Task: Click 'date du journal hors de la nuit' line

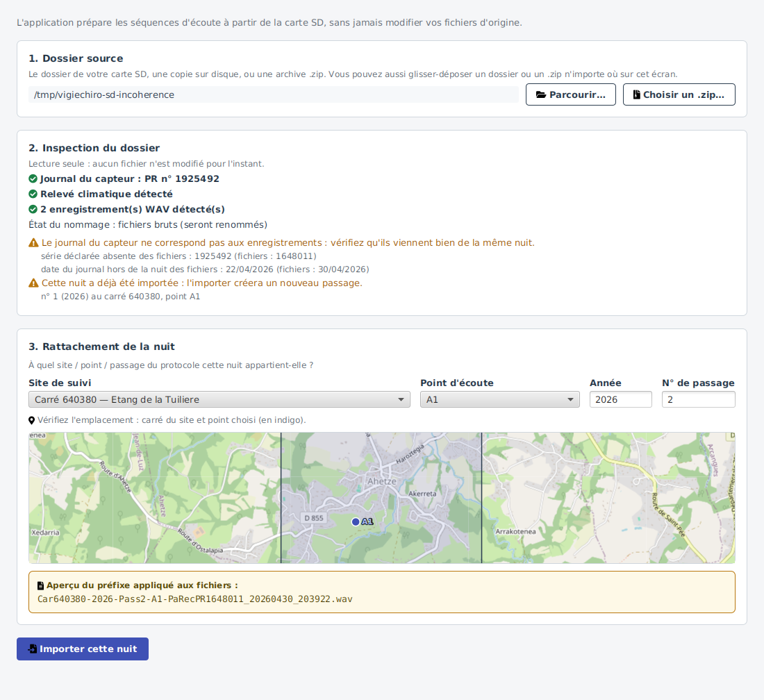Action: click(x=205, y=269)
